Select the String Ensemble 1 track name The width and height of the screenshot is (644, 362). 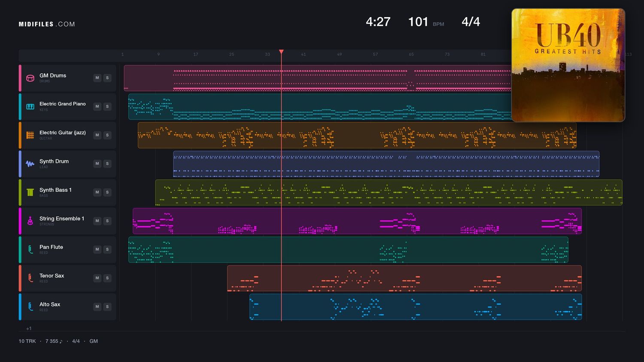pyautogui.click(x=62, y=219)
